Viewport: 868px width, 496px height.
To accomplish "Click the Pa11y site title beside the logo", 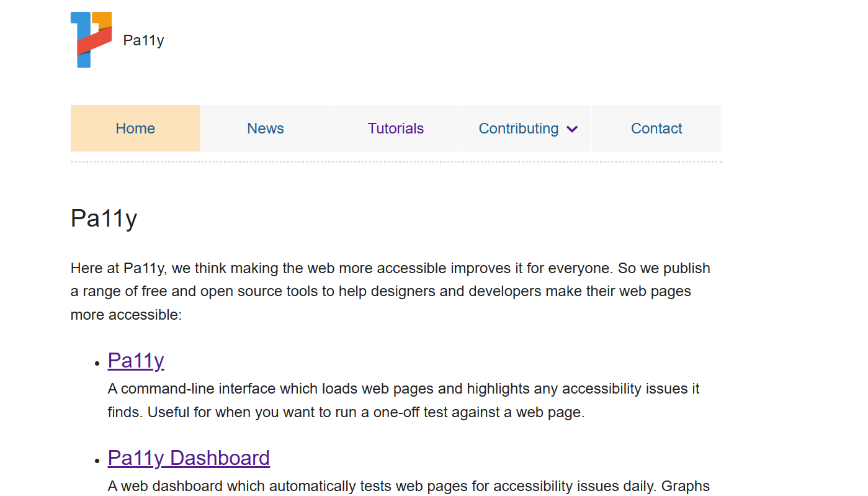I will point(143,40).
